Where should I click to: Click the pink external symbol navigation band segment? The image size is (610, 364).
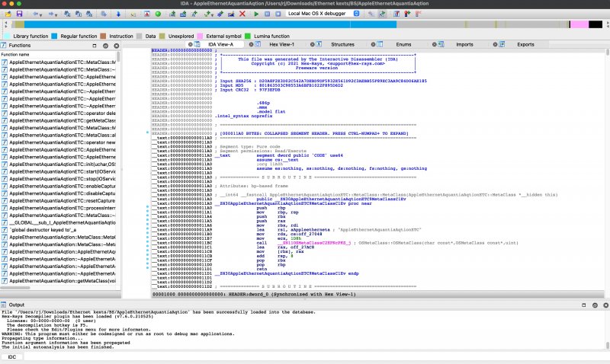tap(578, 25)
